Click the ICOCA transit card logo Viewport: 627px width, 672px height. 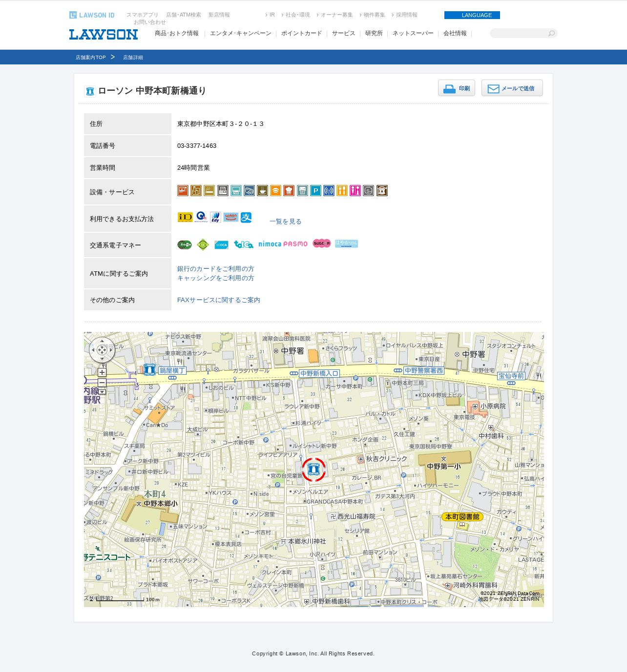click(221, 245)
